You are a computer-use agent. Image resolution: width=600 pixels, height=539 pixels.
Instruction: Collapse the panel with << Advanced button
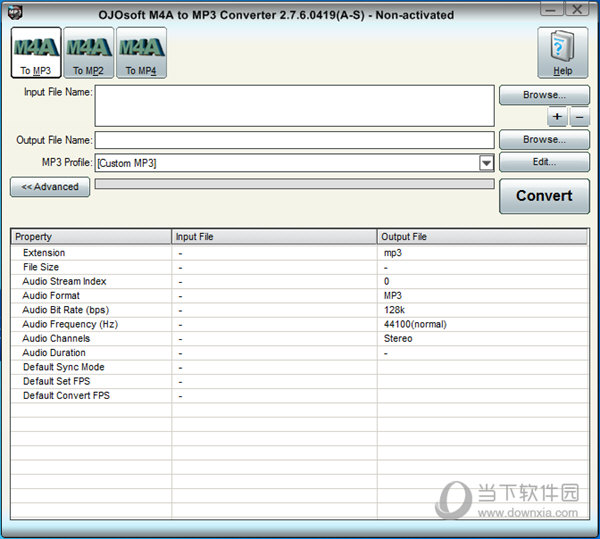click(50, 187)
